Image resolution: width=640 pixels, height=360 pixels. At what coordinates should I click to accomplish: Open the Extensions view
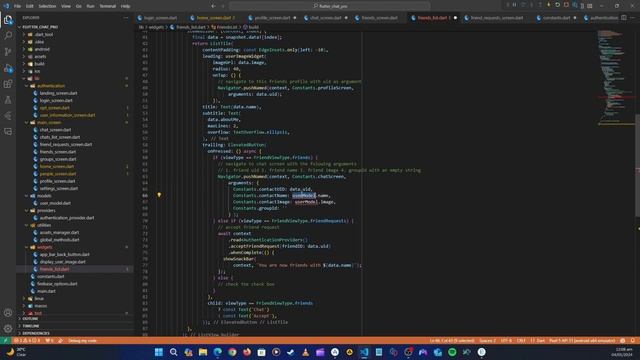[8, 84]
